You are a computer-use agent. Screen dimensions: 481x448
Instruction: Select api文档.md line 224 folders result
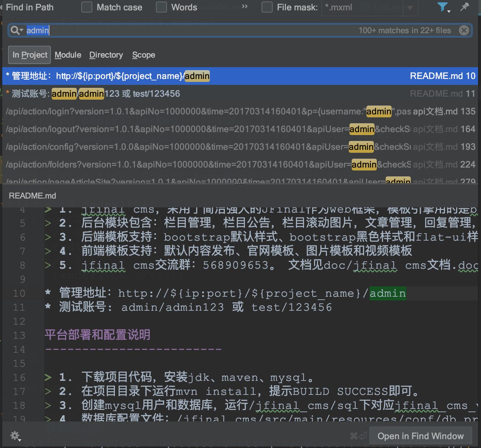[240, 165]
